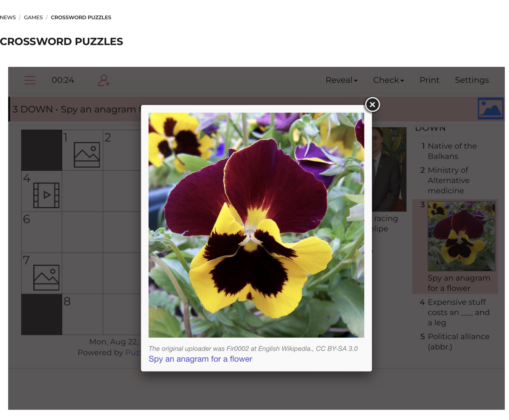Screen dimensions: 509x420
Task: Click the video icon in cell 4
Action: (46, 195)
